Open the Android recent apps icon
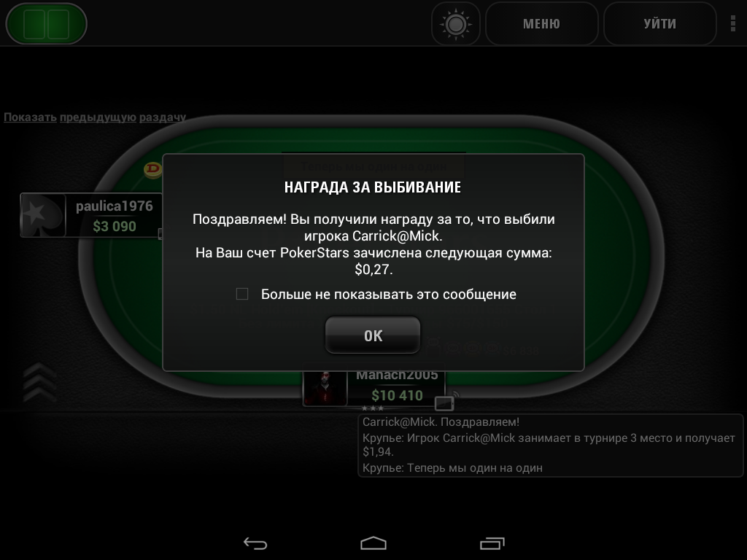 [492, 543]
